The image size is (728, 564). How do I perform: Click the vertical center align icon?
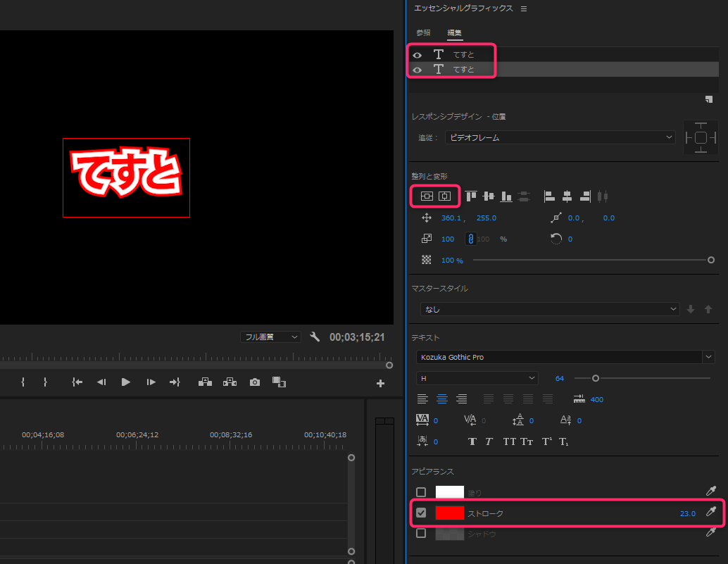427,196
